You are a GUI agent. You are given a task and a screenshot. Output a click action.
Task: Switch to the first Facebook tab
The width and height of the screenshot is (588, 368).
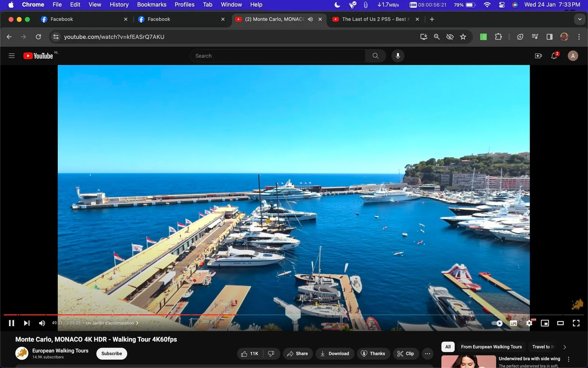(x=84, y=19)
